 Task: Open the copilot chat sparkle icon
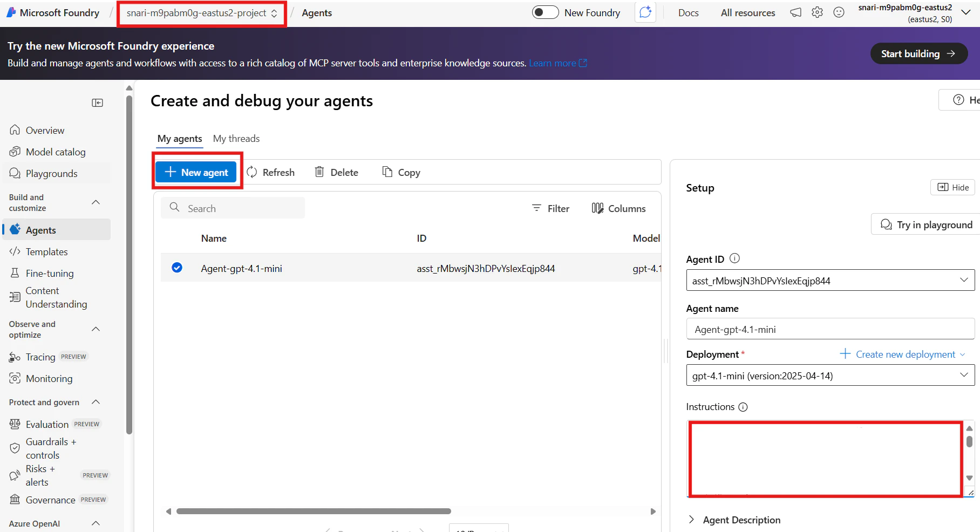point(645,12)
